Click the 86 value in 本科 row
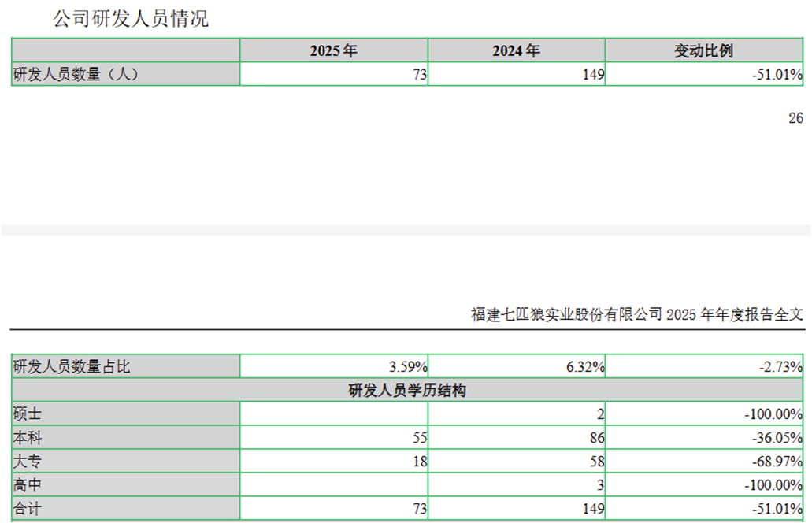The height and width of the screenshot is (523, 812). pos(597,438)
